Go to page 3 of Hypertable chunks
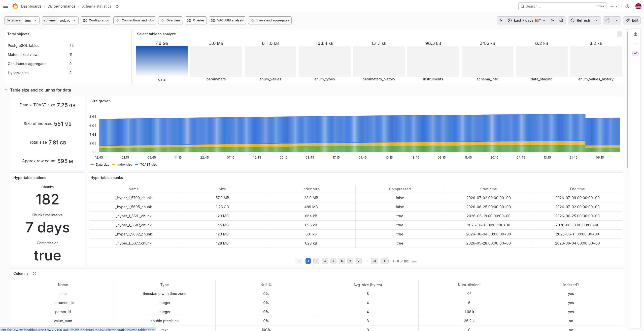 pos(325,261)
